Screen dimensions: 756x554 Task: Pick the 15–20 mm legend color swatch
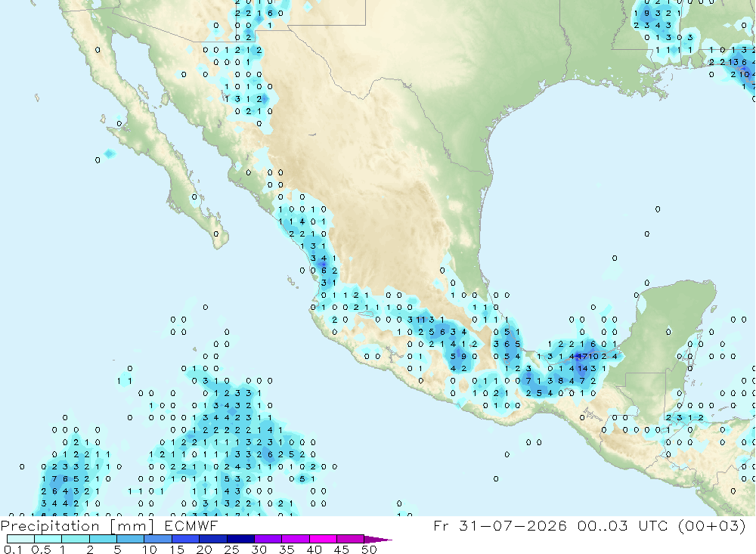186,539
